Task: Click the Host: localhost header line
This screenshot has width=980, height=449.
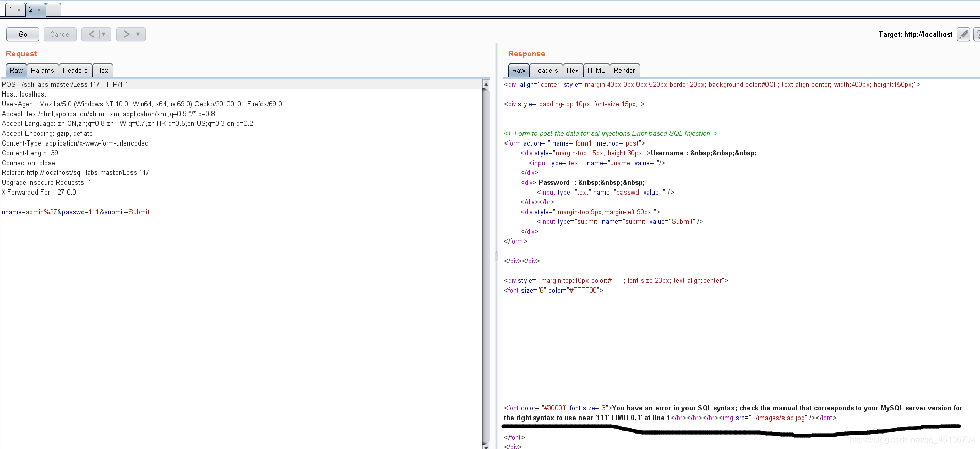Action: tap(24, 94)
